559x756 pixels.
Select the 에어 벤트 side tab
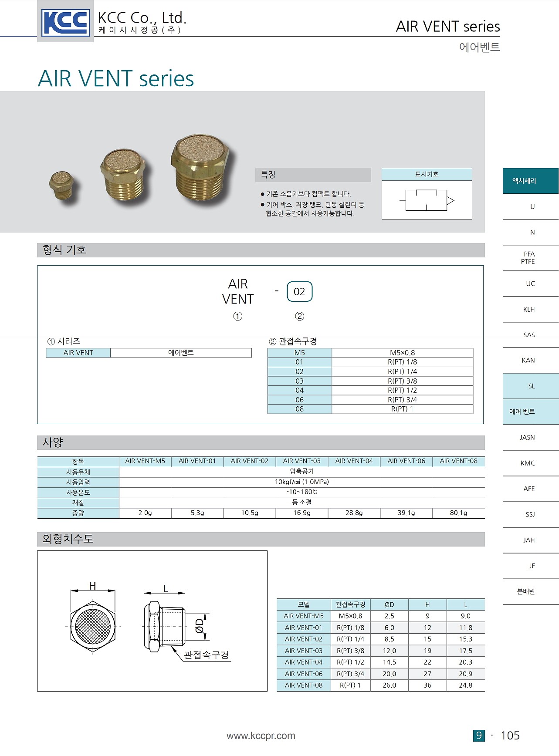pos(531,412)
